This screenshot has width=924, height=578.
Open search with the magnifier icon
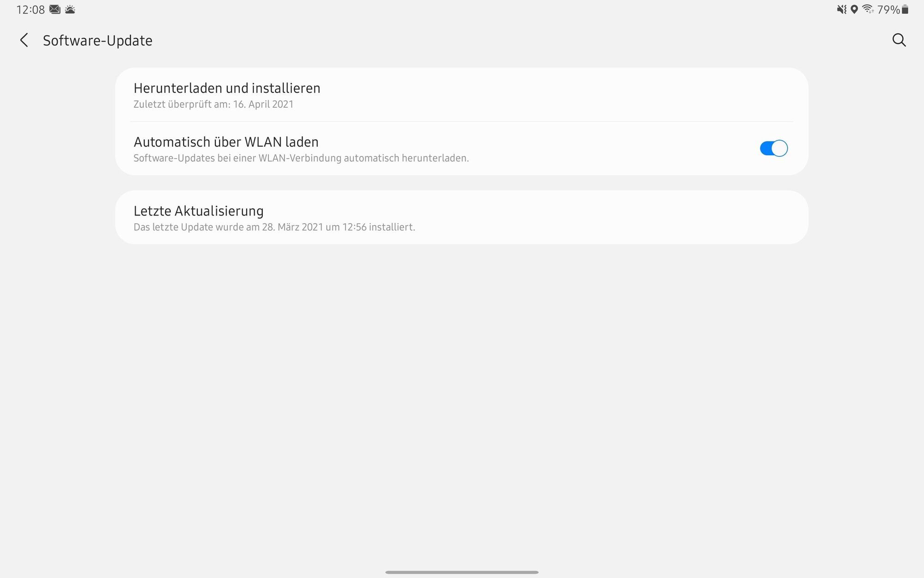[x=899, y=40]
